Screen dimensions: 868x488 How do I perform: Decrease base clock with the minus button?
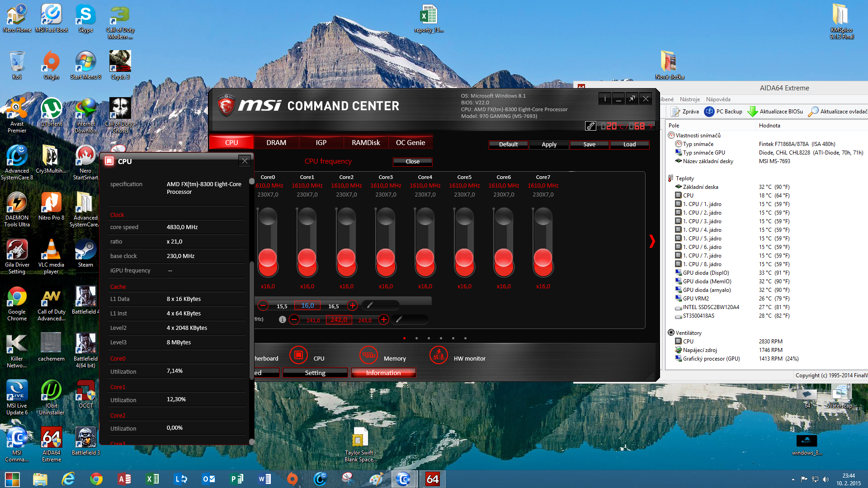click(x=294, y=319)
